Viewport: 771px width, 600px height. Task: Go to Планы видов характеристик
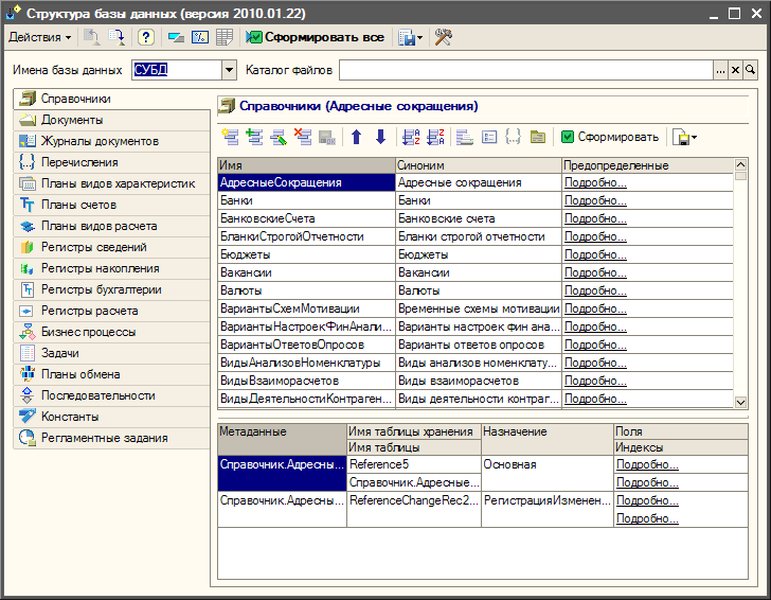pos(112,183)
